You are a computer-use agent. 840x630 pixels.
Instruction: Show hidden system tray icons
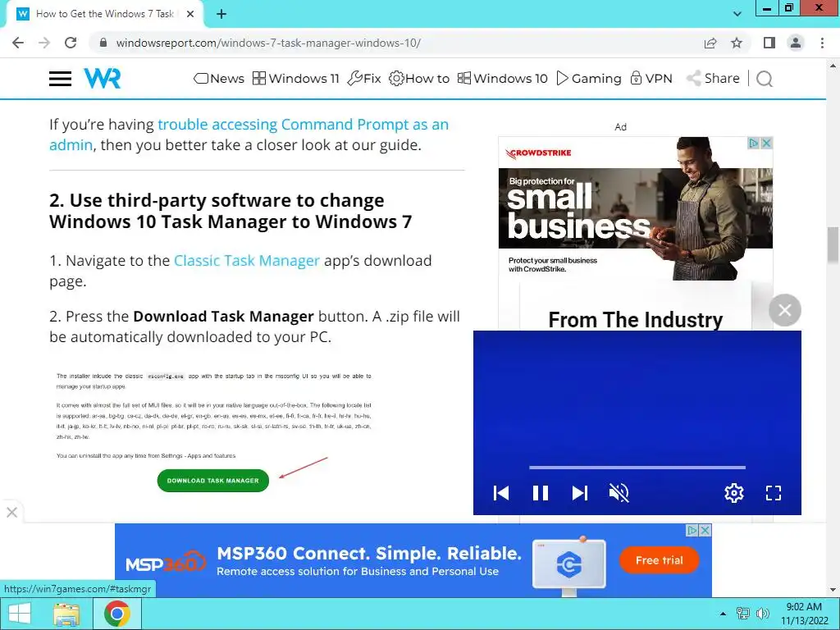[x=723, y=614]
